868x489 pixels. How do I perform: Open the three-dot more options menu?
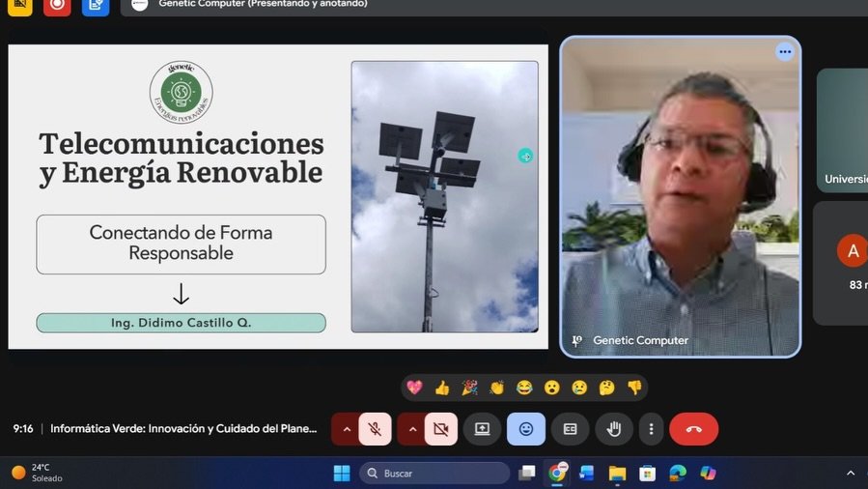[652, 429]
